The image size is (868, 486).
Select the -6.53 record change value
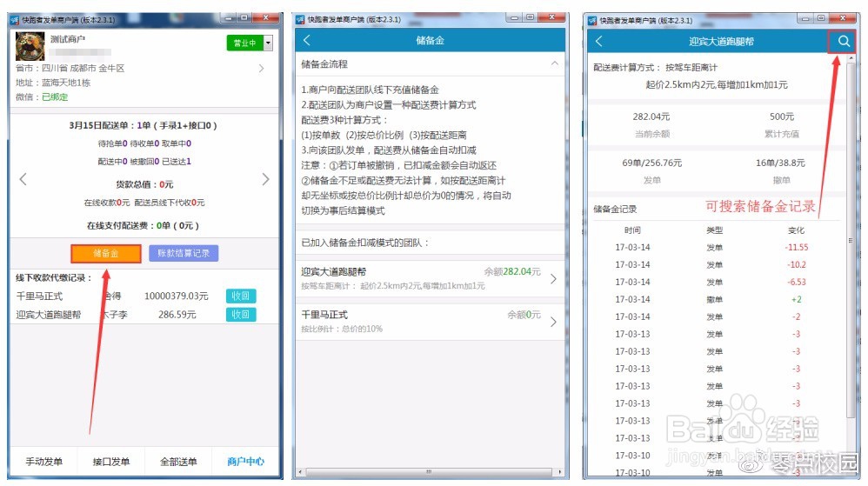click(797, 283)
